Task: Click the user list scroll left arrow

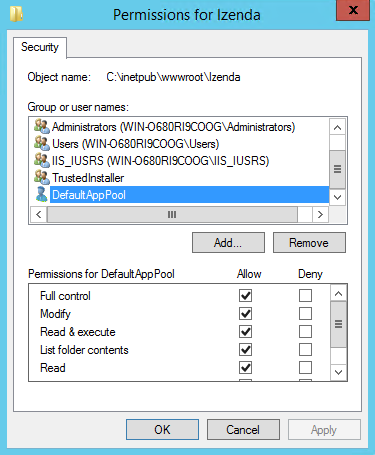Action: point(39,214)
